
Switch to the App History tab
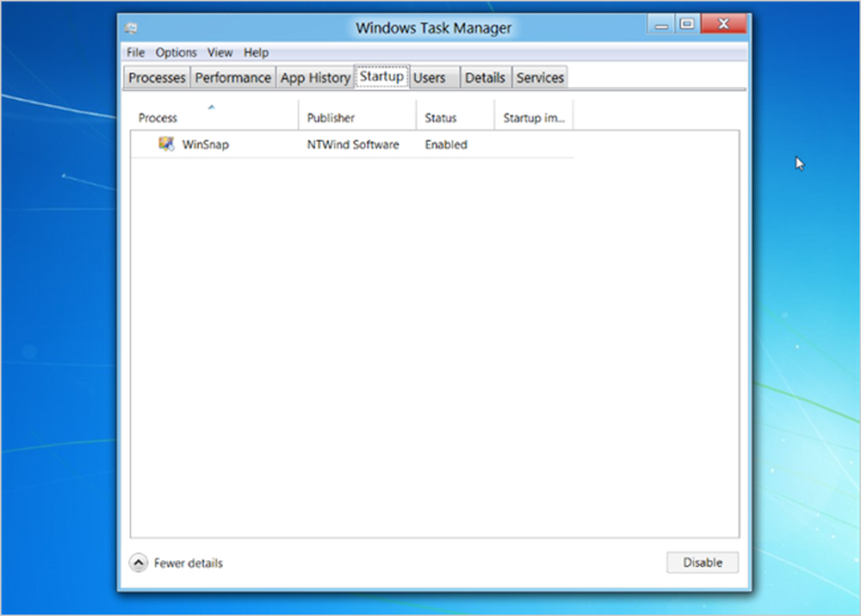point(315,78)
